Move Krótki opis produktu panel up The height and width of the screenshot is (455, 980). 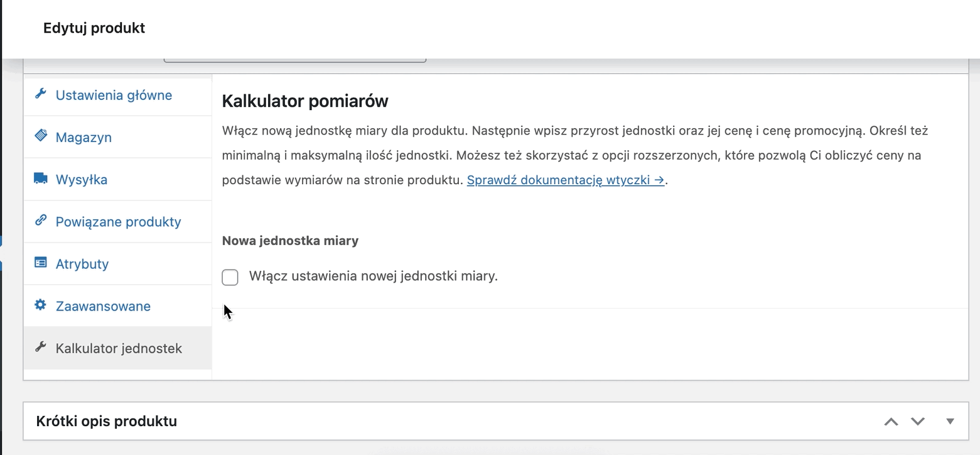[891, 422]
